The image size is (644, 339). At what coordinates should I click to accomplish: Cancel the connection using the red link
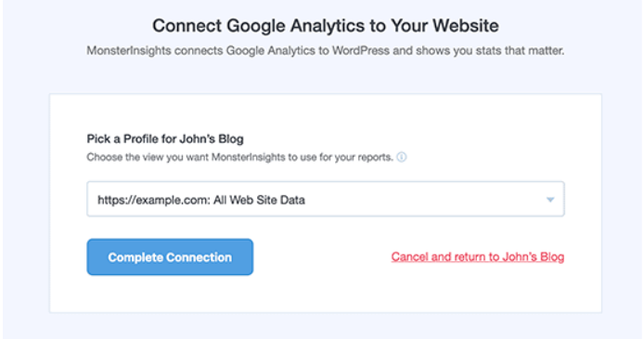pos(478,257)
